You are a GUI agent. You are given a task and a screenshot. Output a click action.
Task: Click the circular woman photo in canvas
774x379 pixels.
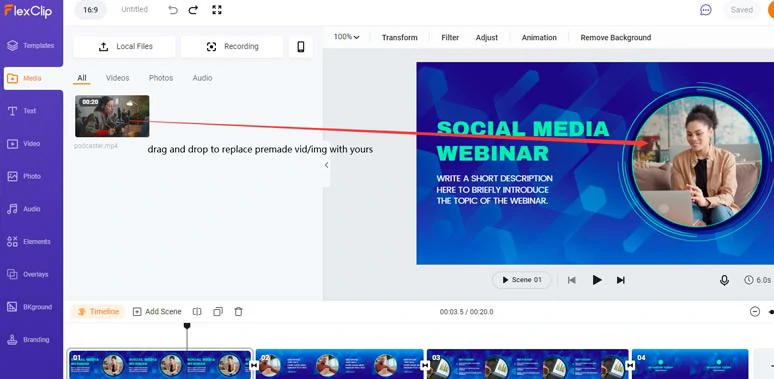click(697, 161)
